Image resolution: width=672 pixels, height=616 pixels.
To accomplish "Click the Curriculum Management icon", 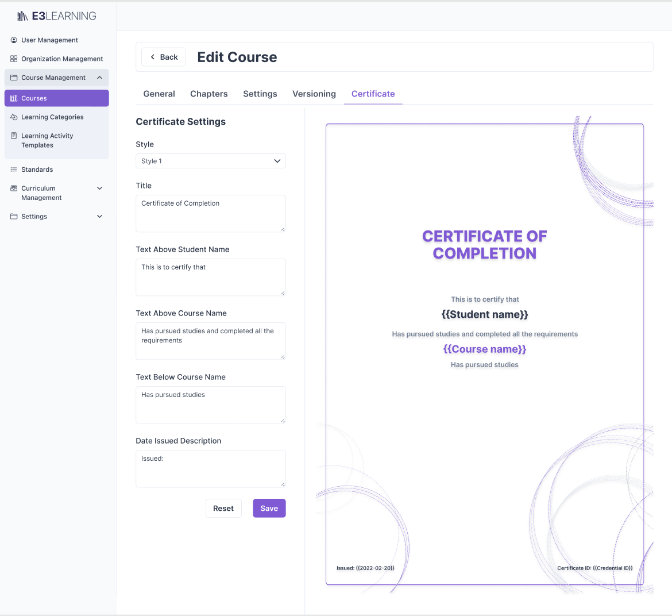I will 14,188.
